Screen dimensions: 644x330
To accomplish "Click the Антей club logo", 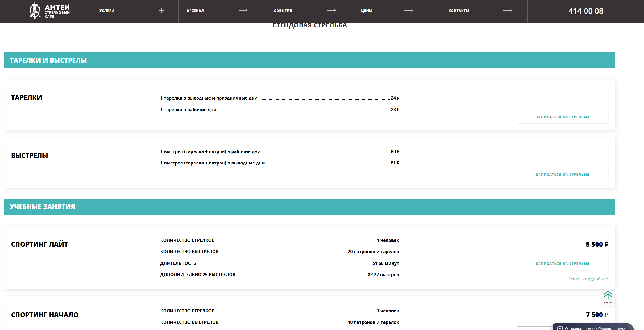I will [49, 11].
